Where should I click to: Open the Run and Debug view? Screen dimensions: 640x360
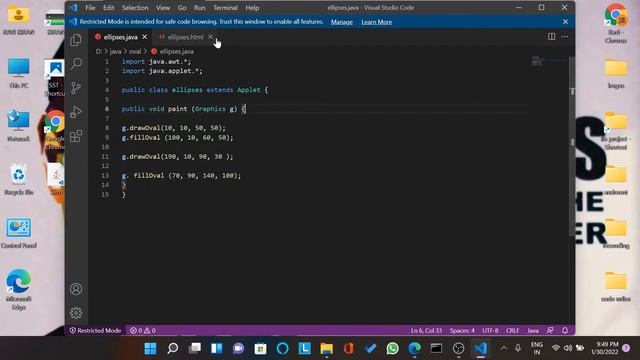[x=76, y=112]
